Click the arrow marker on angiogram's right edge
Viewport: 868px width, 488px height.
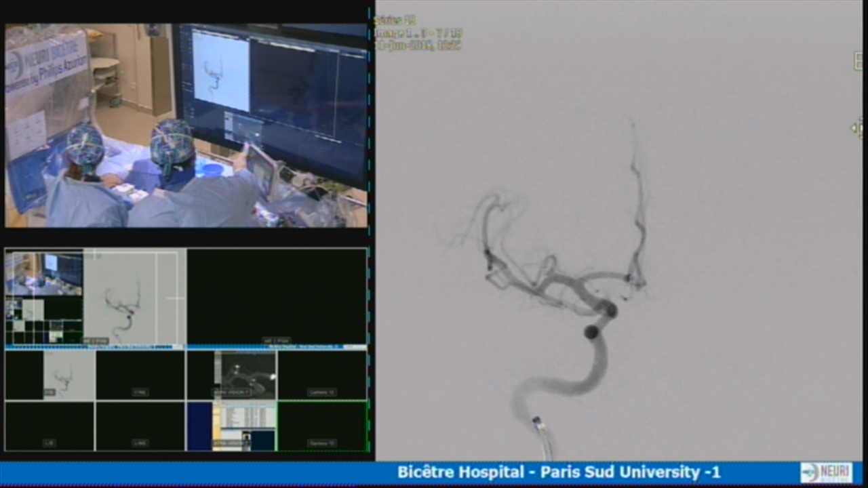[858, 127]
